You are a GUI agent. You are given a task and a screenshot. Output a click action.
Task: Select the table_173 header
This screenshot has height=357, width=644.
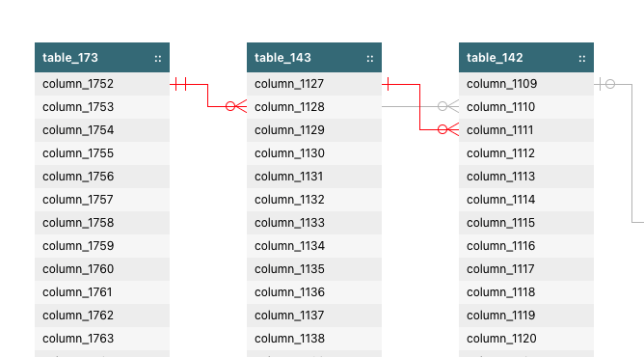[102, 58]
